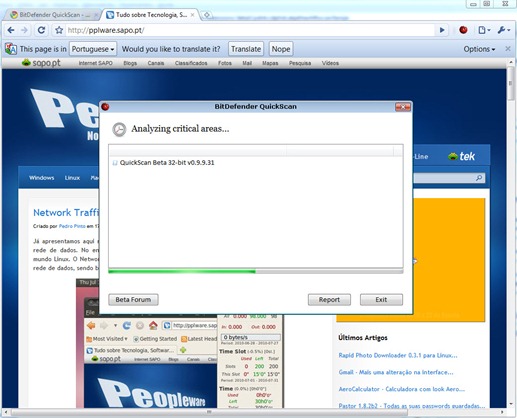Click the Translate button
The width and height of the screenshot is (517, 418).
coord(246,49)
